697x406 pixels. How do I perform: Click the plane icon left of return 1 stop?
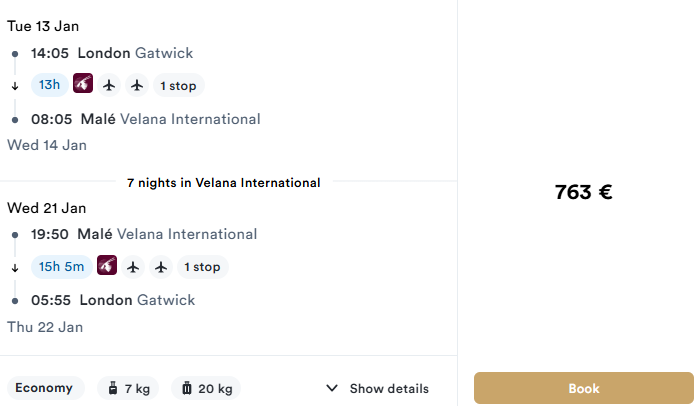point(161,267)
